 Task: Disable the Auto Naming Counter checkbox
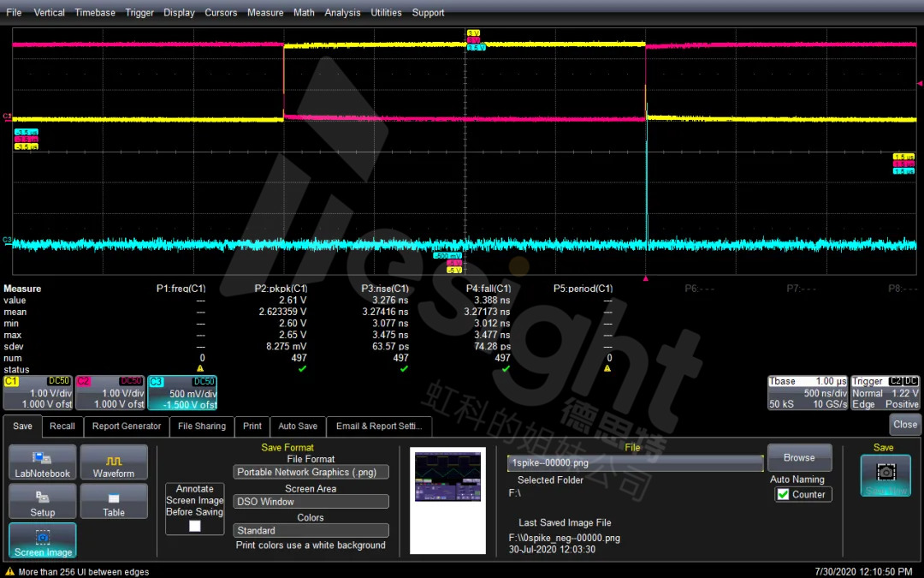coord(783,494)
